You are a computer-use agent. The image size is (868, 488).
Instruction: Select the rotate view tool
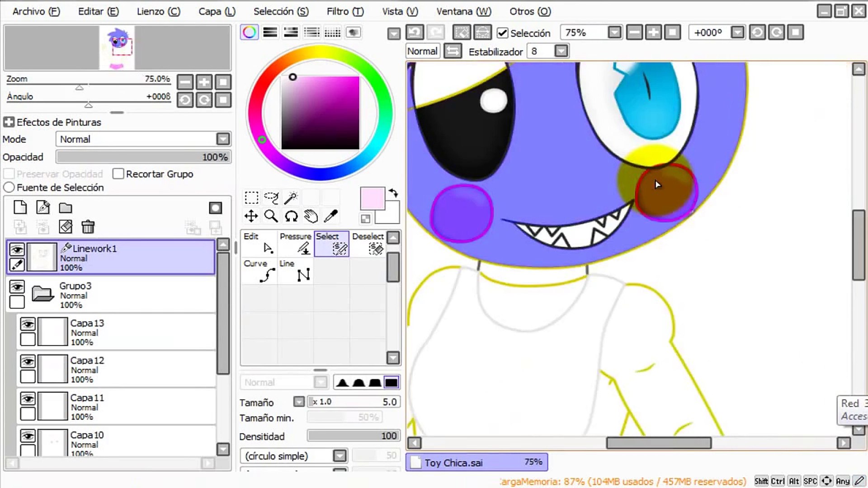[291, 216]
